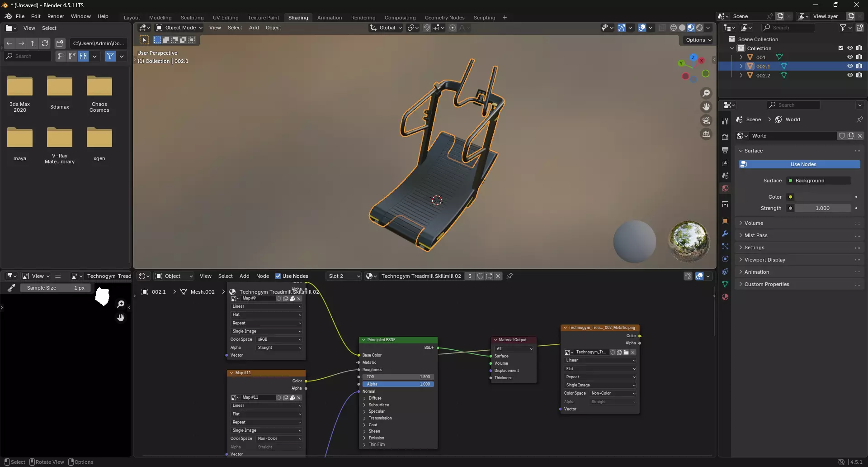Open the View Layer properties tab

[x=725, y=163]
